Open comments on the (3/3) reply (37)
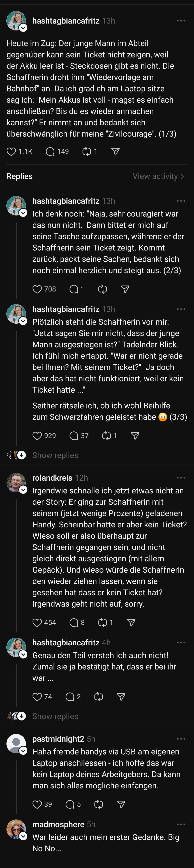Image resolution: width=194 pixels, height=868 pixels. coord(74,436)
